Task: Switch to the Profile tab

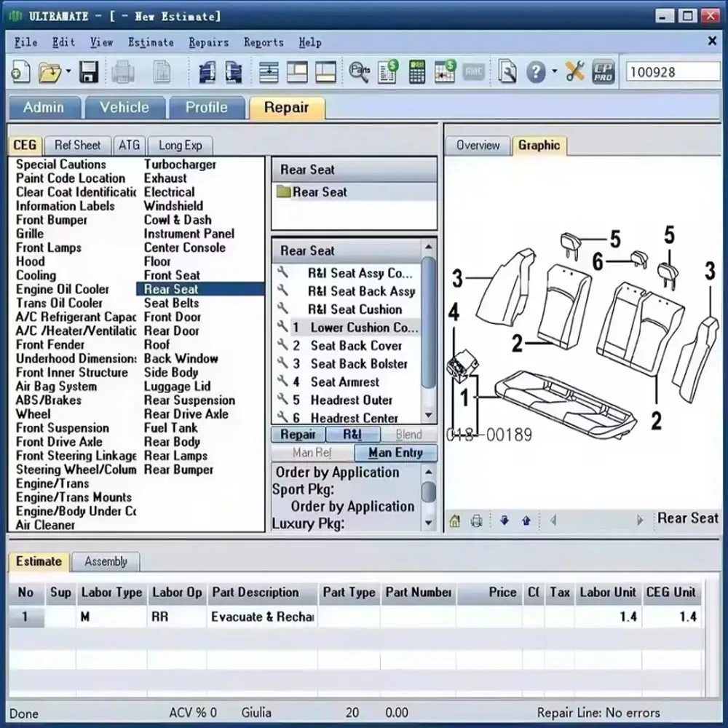Action: (x=207, y=108)
